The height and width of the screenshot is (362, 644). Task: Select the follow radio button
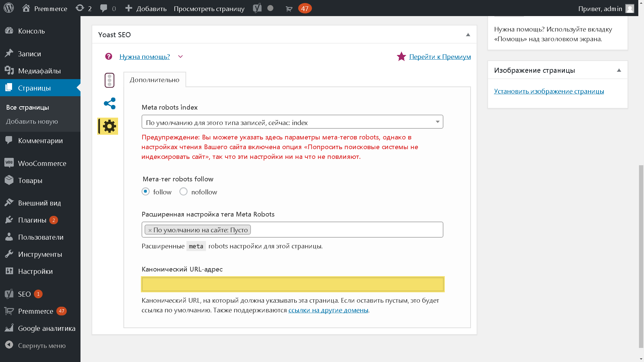(146, 191)
